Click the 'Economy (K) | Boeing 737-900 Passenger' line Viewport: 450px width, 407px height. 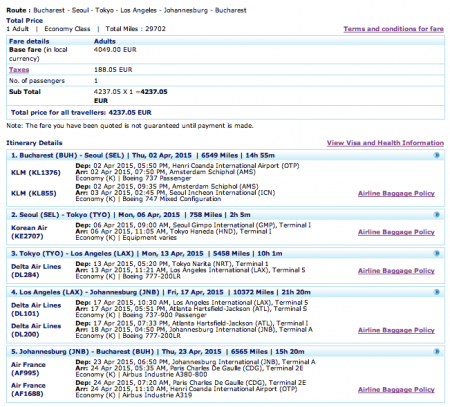click(141, 315)
